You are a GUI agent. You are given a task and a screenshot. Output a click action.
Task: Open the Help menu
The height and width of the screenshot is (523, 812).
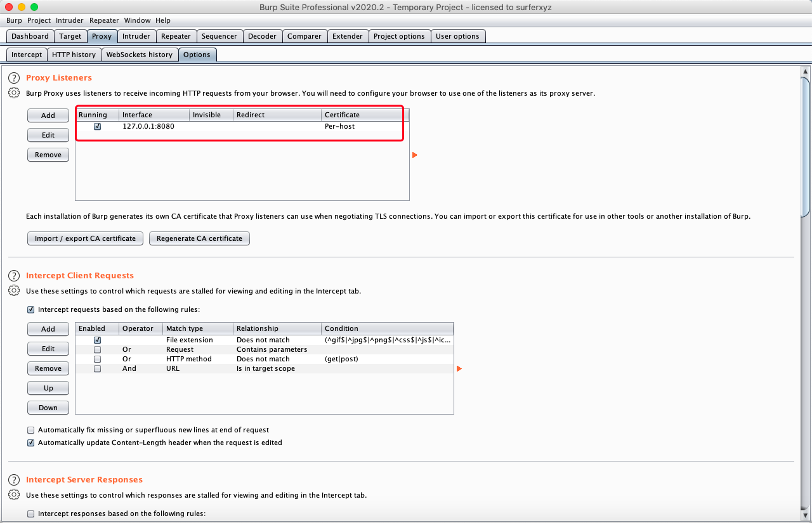coord(163,20)
